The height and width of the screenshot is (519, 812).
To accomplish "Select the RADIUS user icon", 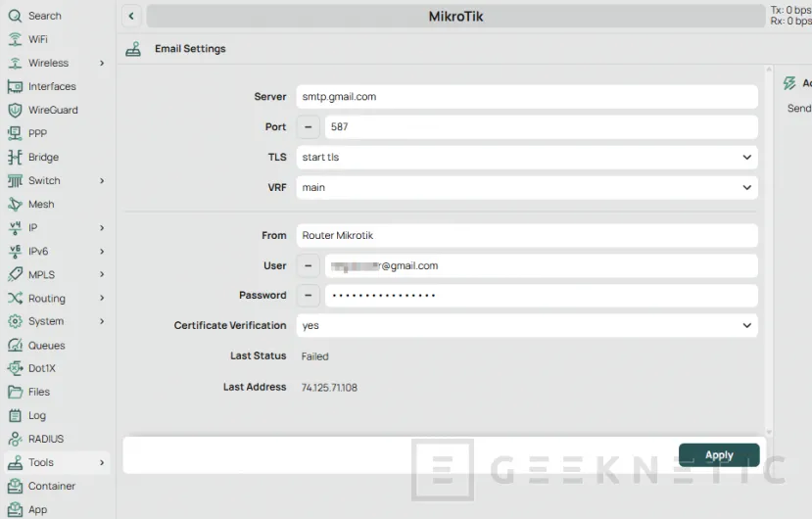I will 15,440.
